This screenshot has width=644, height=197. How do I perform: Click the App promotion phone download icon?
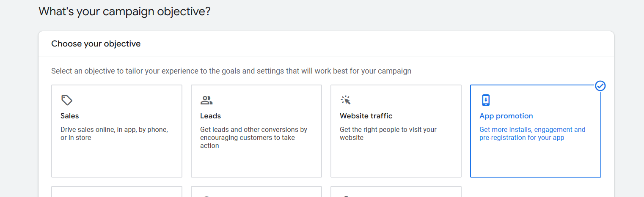[x=485, y=100]
